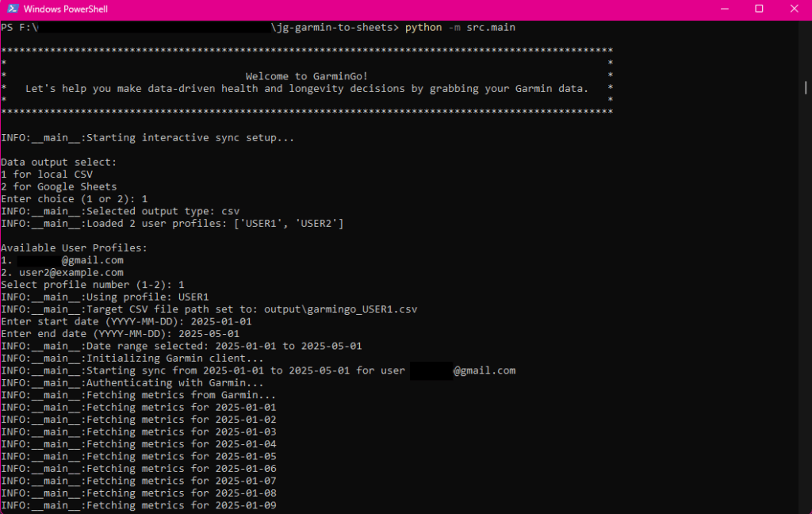The image size is (812, 514).
Task: Maximize the Windows PowerShell window
Action: 759,9
